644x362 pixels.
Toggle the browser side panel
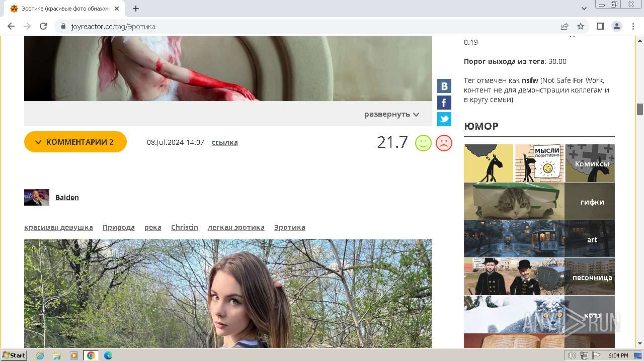pyautogui.click(x=600, y=26)
